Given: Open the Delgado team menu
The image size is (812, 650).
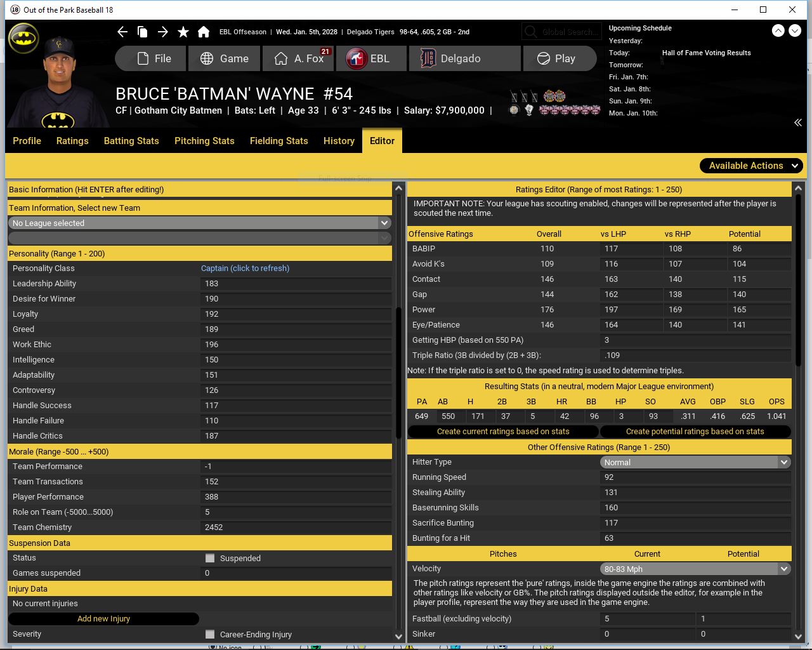Looking at the screenshot, I should coord(464,58).
